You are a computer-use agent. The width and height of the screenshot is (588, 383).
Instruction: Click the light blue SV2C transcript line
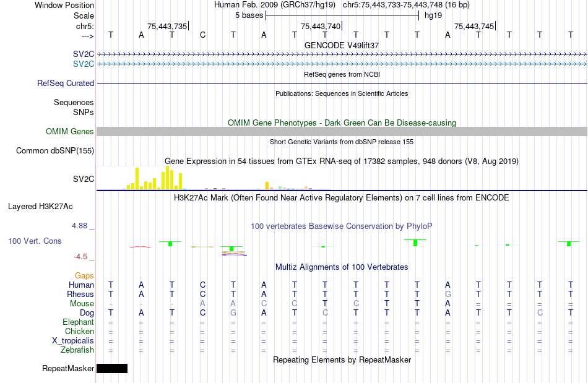(342, 64)
